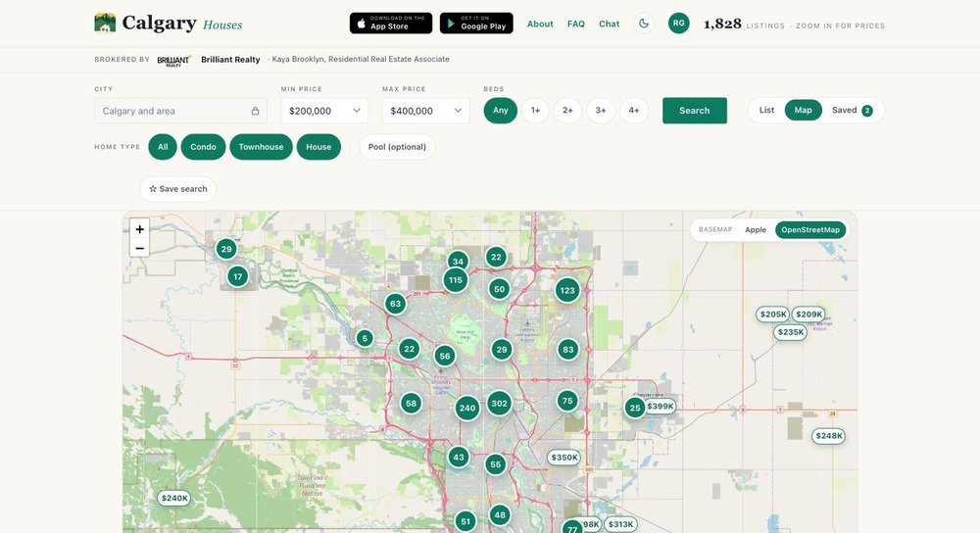Toggle dark mode moon icon
The height and width of the screenshot is (533, 980).
click(x=644, y=24)
